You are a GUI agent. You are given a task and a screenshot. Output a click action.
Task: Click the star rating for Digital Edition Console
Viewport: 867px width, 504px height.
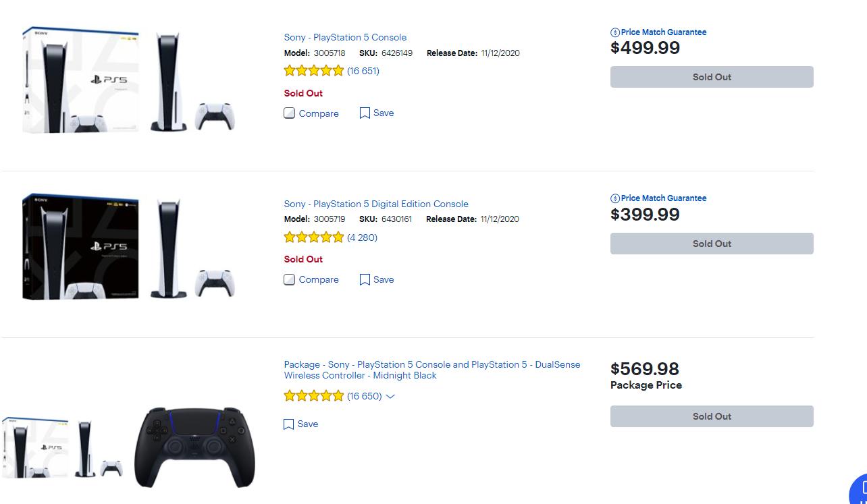coord(314,237)
